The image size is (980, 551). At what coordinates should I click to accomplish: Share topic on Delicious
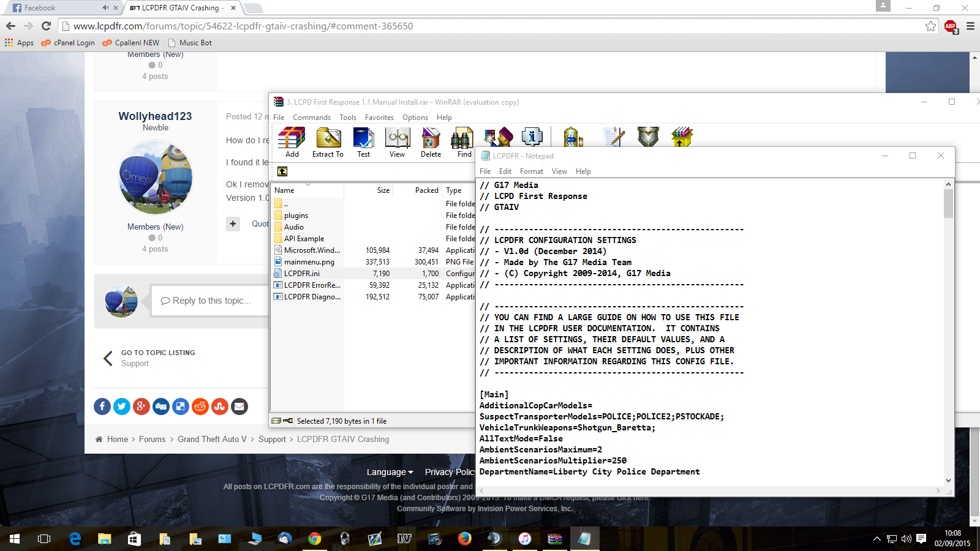181,406
